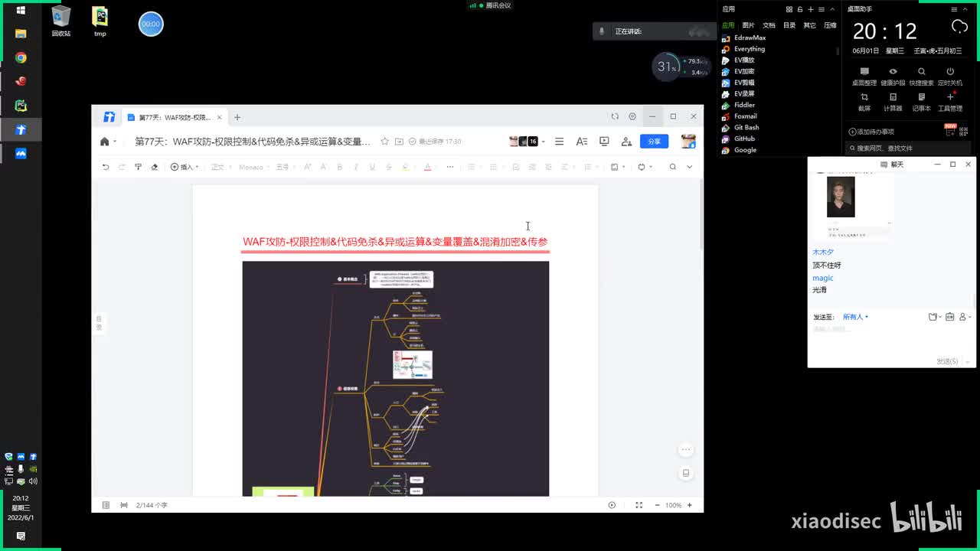The width and height of the screenshot is (980, 551).
Task: Open the 五号 font size dropdown
Action: [x=286, y=167]
